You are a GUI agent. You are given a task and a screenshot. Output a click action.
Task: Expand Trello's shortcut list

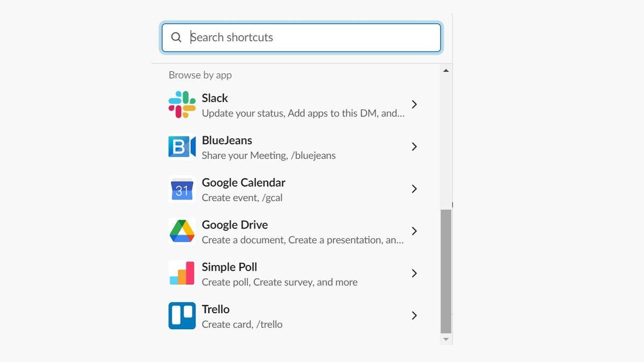point(414,316)
